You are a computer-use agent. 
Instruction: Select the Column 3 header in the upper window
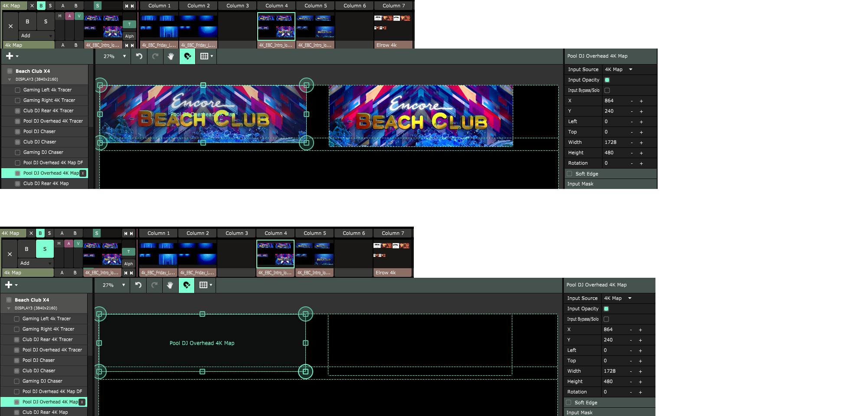237,6
